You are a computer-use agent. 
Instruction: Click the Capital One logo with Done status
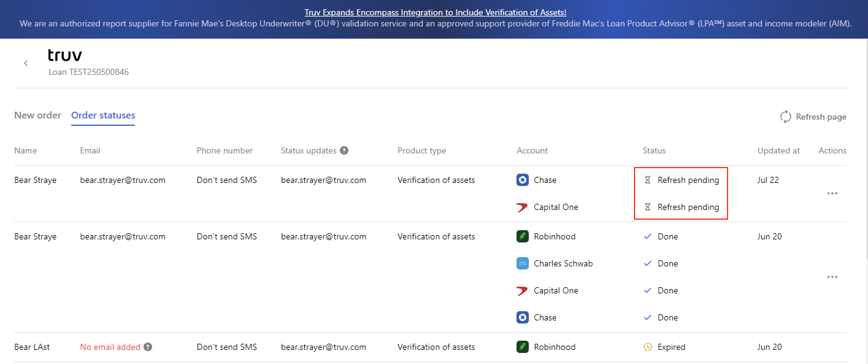(x=522, y=291)
